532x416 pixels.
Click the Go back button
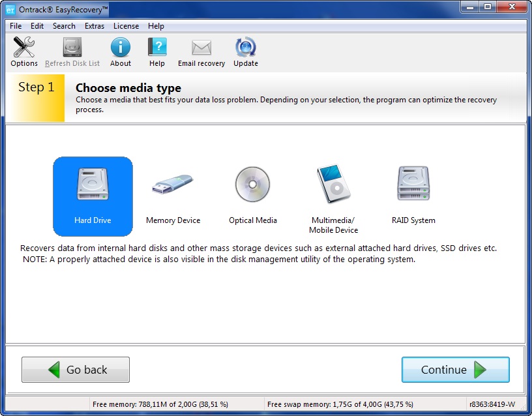point(76,370)
